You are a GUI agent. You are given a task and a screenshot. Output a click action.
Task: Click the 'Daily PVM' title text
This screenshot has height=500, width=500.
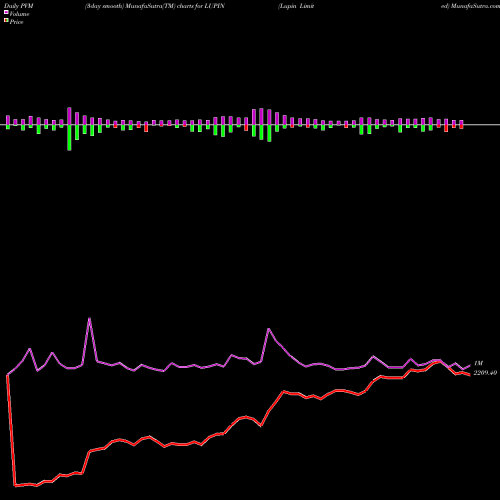click(x=19, y=6)
